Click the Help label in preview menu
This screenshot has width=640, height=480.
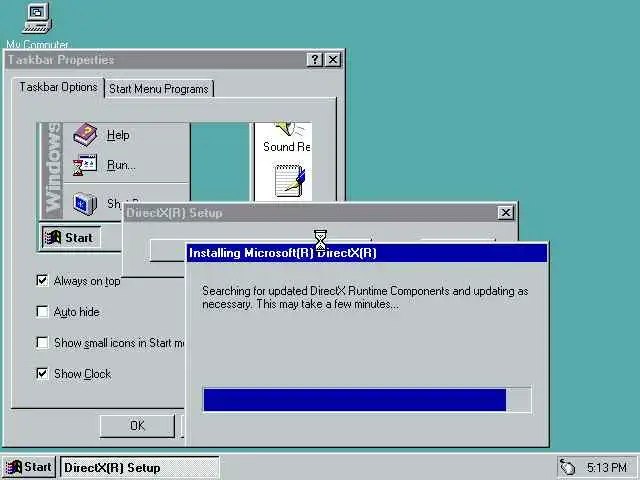click(x=118, y=135)
